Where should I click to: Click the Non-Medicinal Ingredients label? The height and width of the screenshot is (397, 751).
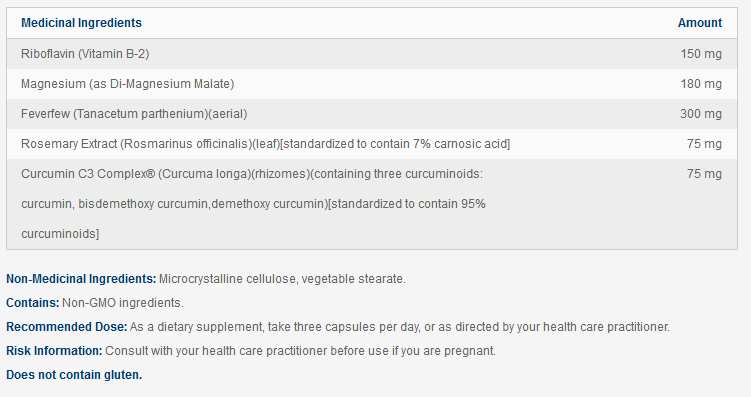(x=81, y=279)
